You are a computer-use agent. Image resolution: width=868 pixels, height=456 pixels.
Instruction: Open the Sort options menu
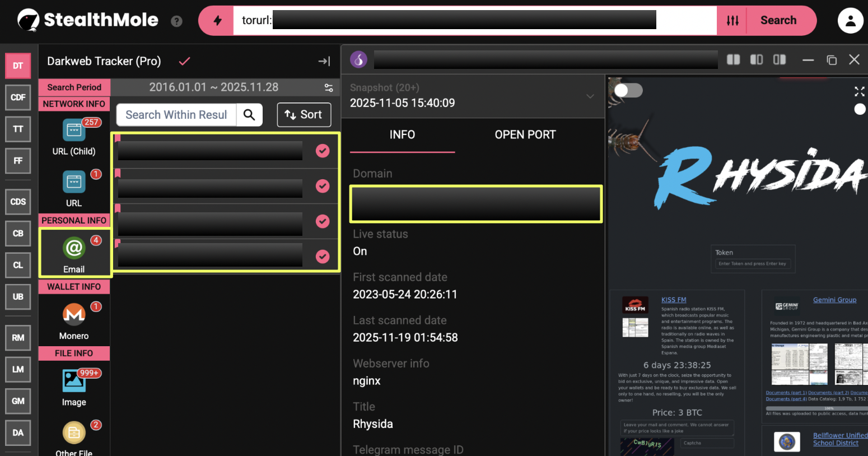304,115
